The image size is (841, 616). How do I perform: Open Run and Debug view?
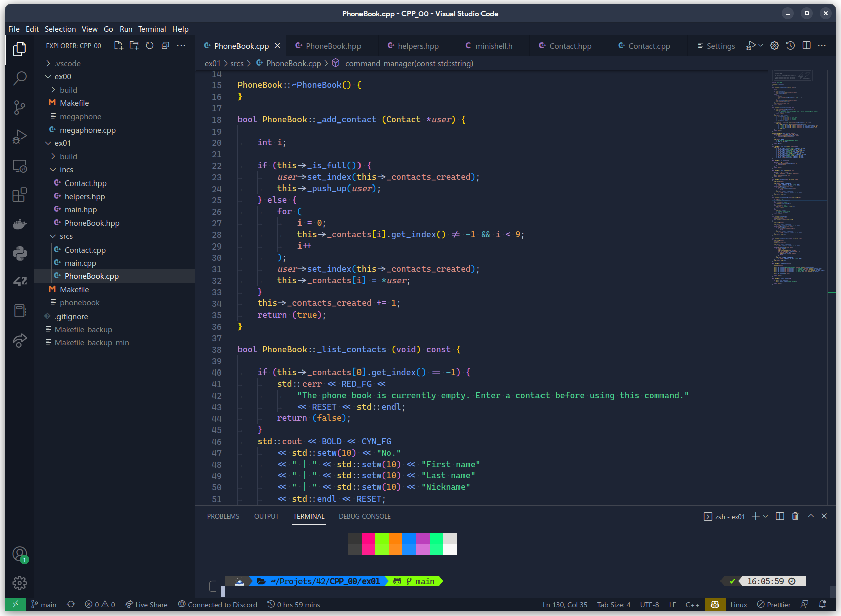[20, 137]
